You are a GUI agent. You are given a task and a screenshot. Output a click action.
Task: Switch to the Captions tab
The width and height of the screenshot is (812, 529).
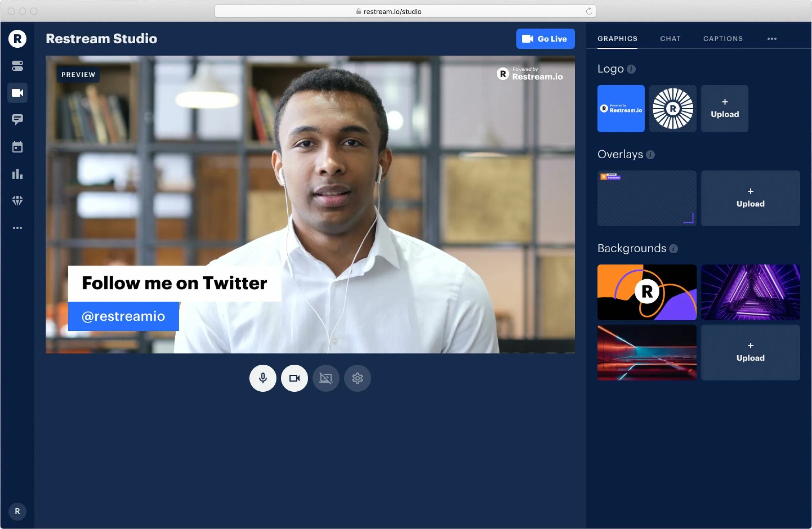coord(723,39)
